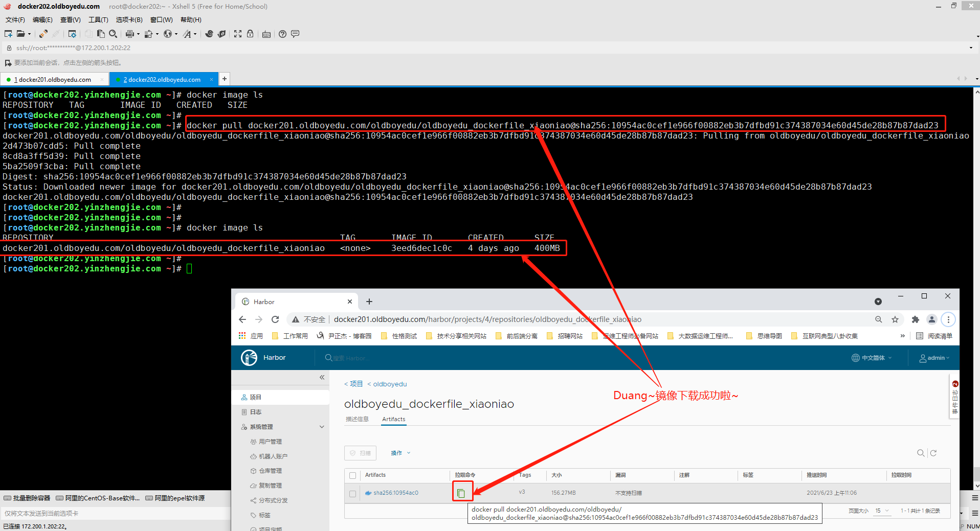The image size is (980, 531).
Task: Click the Xshell lock screen icon
Action: click(x=250, y=34)
